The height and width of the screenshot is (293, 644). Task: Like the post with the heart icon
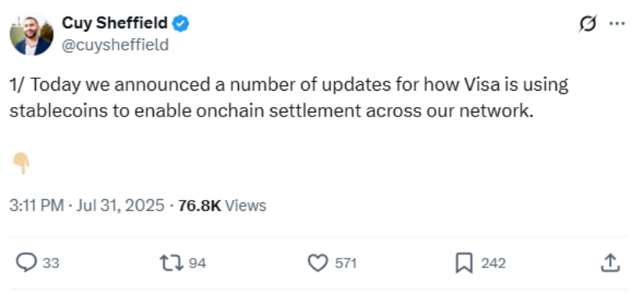tap(318, 263)
